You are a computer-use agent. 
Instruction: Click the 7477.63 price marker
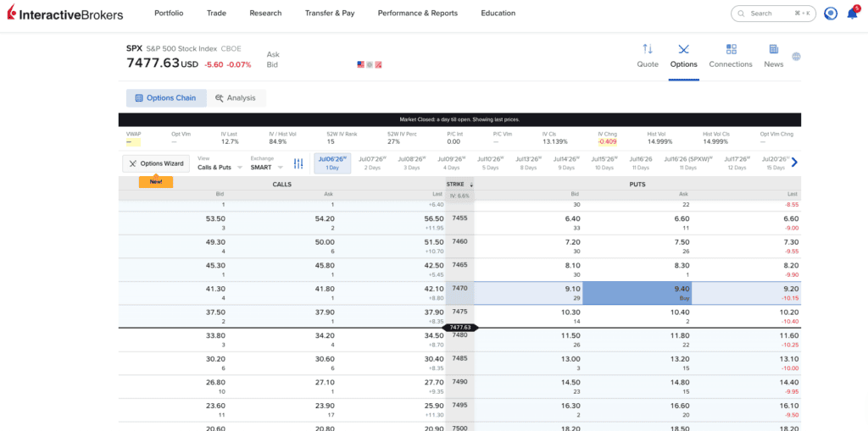pos(460,328)
